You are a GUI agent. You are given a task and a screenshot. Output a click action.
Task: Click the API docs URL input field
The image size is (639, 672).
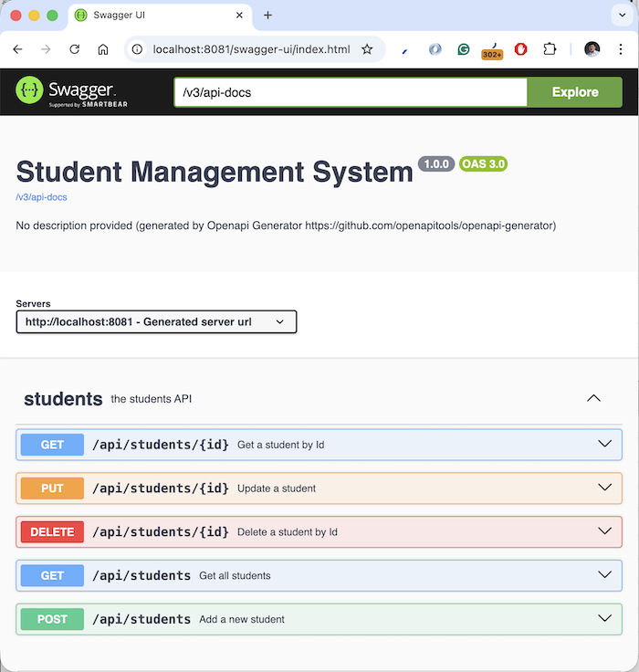(x=350, y=92)
